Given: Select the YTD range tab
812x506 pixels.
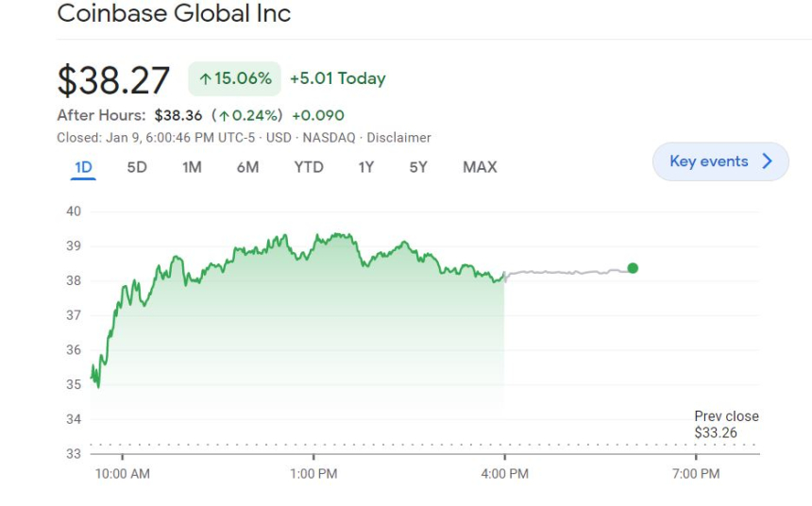Looking at the screenshot, I should point(308,167).
